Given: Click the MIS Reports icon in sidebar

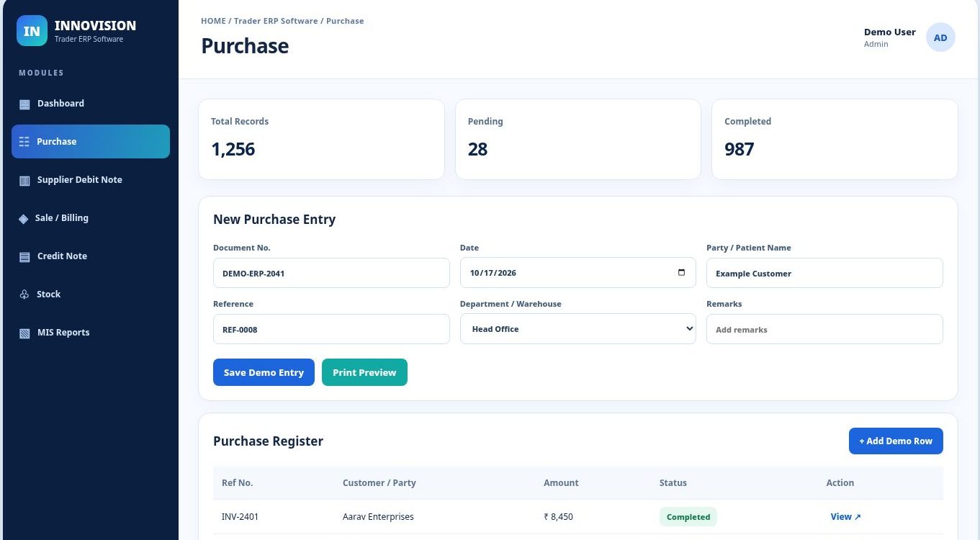Looking at the screenshot, I should coord(24,333).
